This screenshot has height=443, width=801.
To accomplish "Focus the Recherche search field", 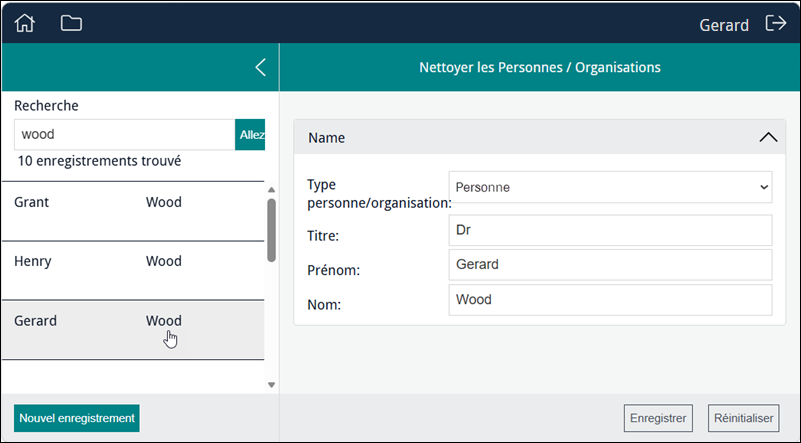I will (124, 134).
